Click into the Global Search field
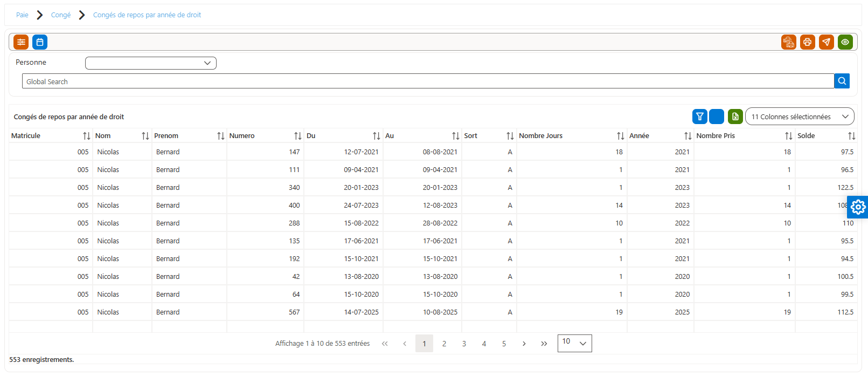This screenshot has height=376, width=868. [428, 81]
